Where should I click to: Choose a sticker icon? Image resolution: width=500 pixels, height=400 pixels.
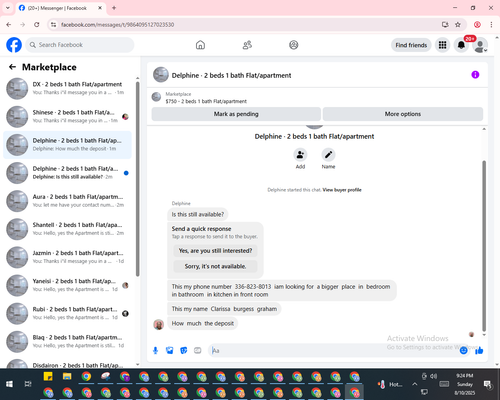pyautogui.click(x=184, y=350)
